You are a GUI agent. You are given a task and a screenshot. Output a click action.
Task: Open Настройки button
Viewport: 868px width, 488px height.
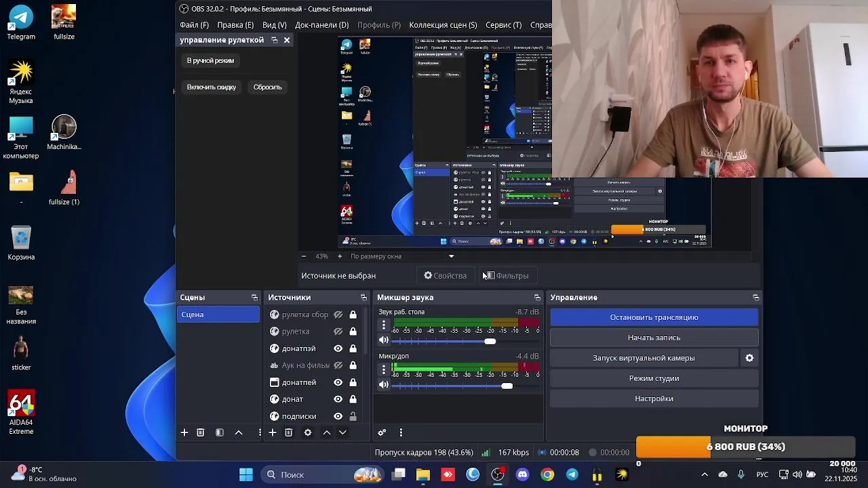click(x=654, y=399)
